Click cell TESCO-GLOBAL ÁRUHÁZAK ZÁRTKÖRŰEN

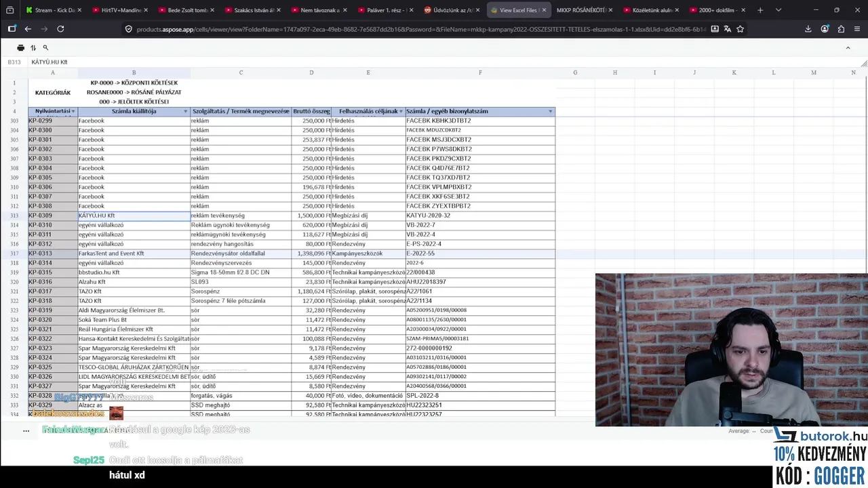coord(134,367)
